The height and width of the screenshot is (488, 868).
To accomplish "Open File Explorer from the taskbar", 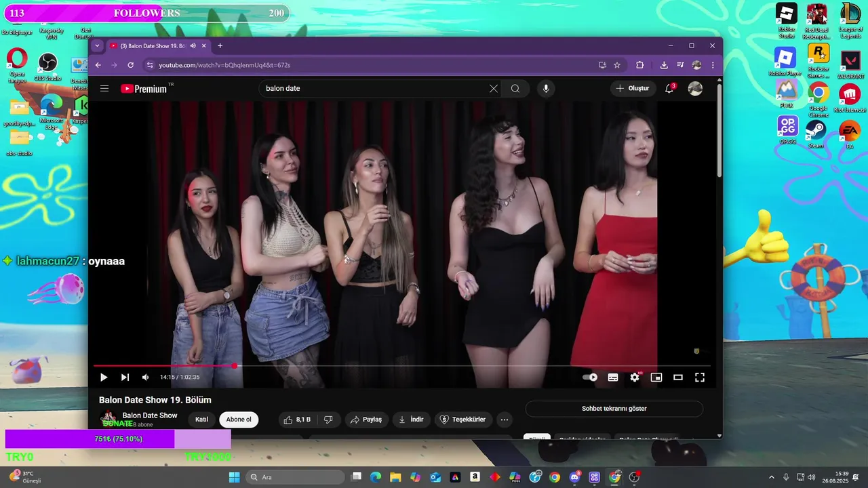I will pos(395,477).
